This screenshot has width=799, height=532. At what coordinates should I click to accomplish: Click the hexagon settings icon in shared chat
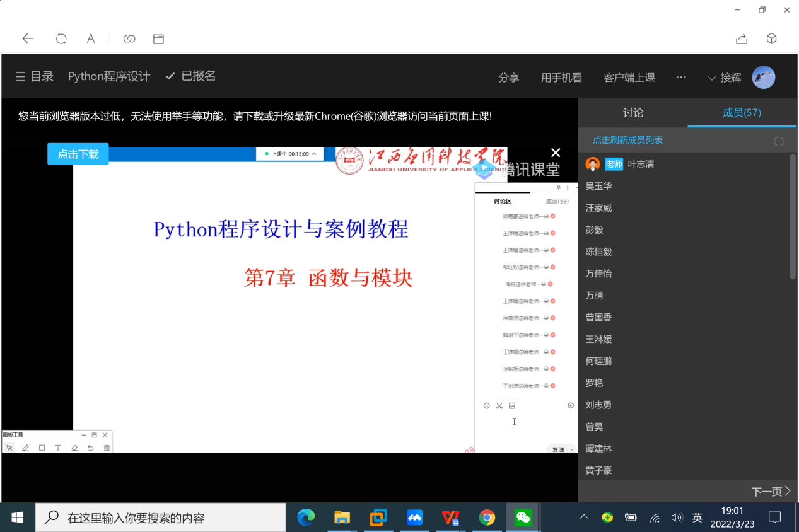[571, 406]
